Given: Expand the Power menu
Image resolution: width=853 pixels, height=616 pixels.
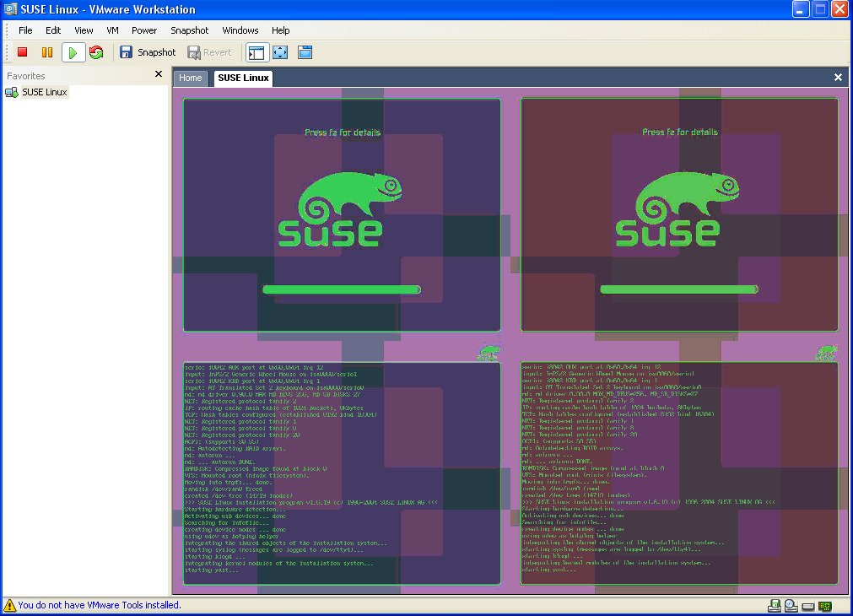Looking at the screenshot, I should (144, 30).
